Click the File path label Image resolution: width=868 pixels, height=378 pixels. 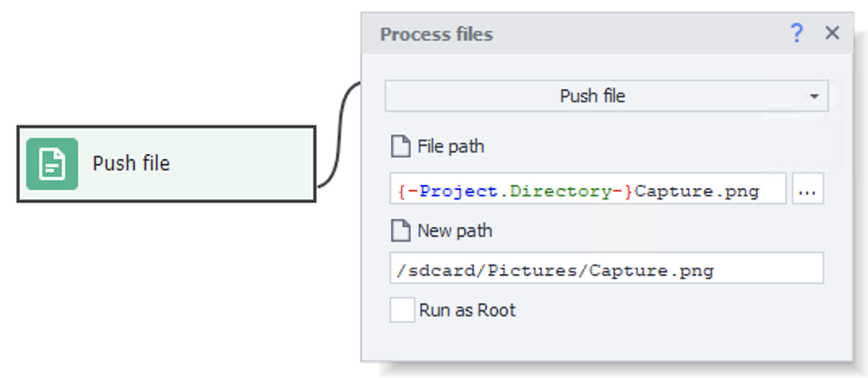450,147
